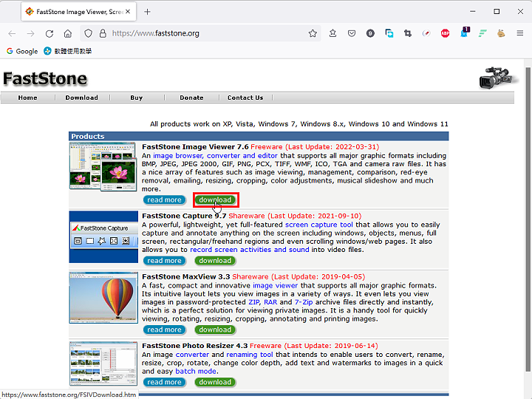
Task: Open the ZIP link
Action: pos(254,302)
